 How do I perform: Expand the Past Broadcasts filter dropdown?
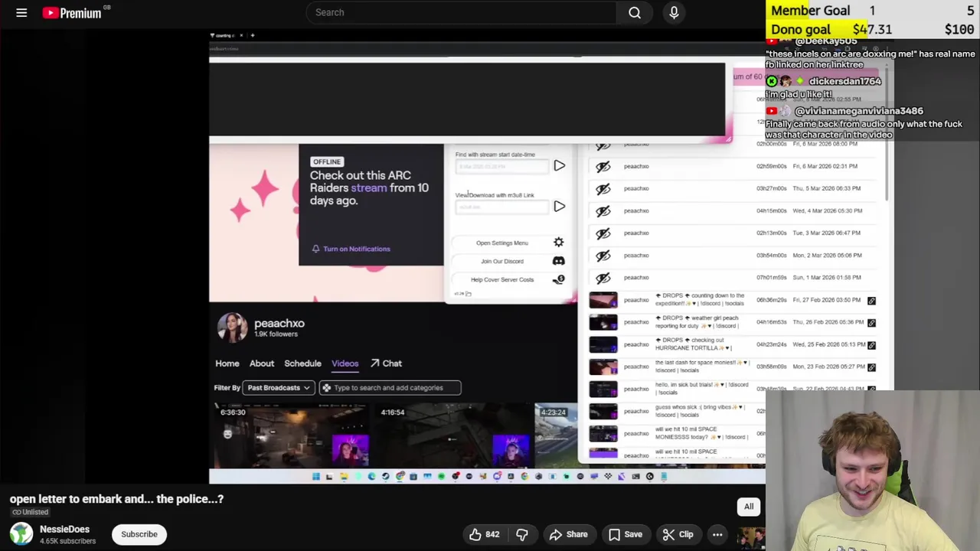[x=278, y=388]
